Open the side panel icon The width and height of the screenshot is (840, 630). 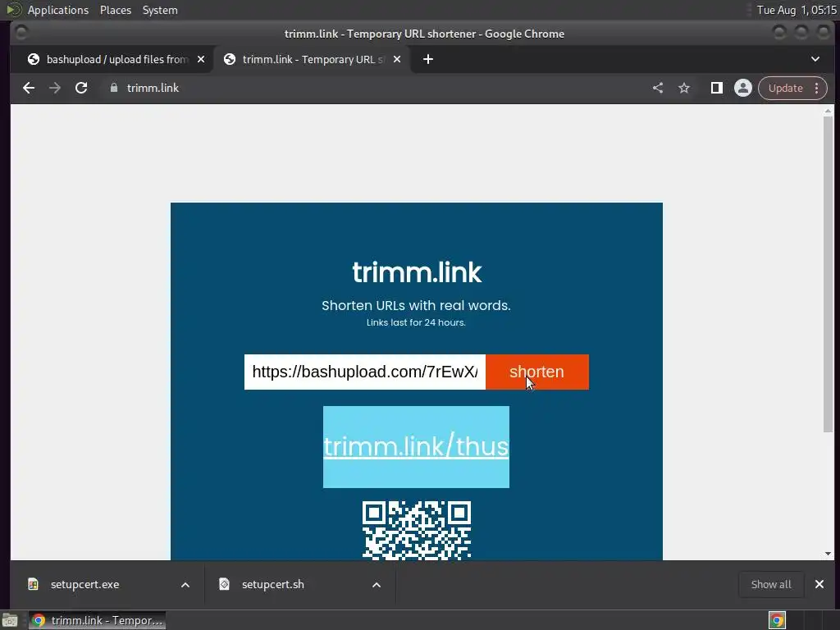pyautogui.click(x=717, y=88)
